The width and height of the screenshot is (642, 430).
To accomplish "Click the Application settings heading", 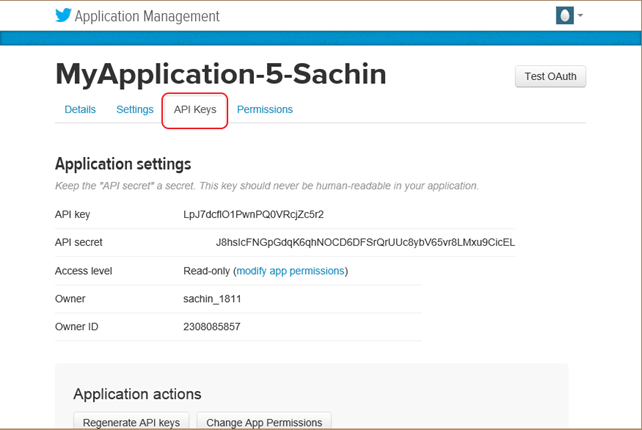I will (122, 164).
